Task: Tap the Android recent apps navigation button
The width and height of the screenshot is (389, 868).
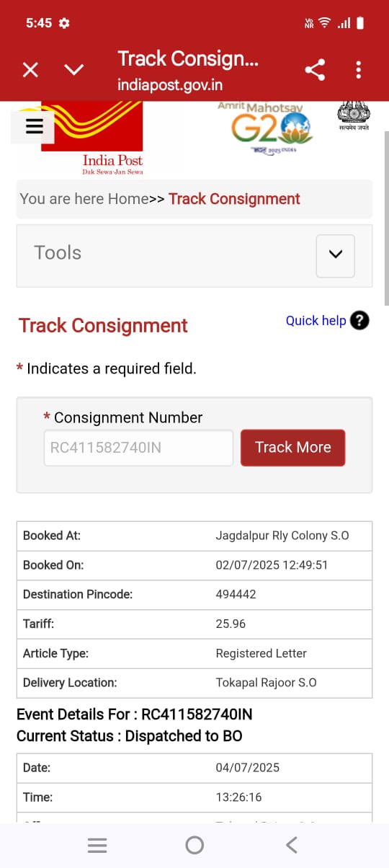Action: pos(97,845)
